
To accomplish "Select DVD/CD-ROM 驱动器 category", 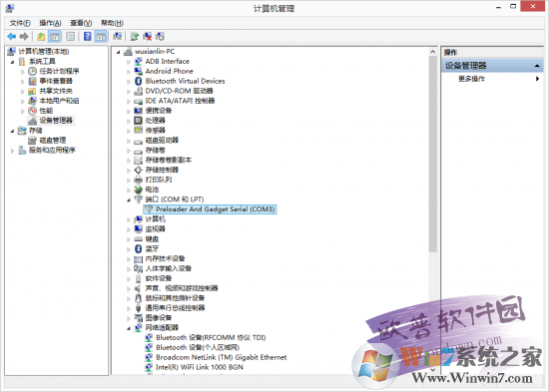I will tap(179, 91).
